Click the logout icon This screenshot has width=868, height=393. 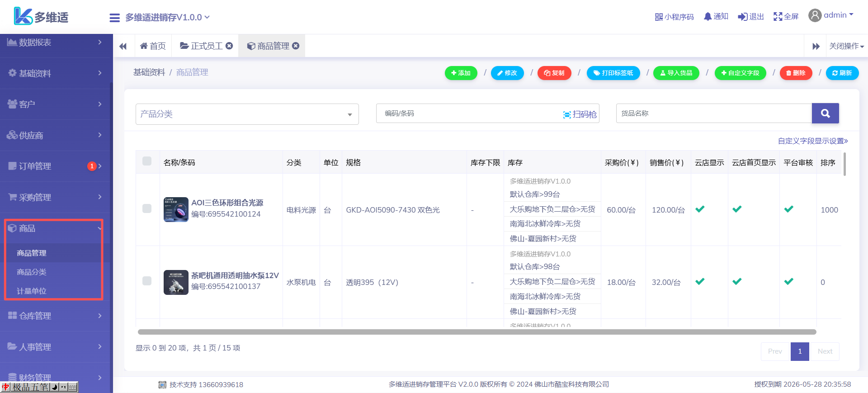point(742,17)
